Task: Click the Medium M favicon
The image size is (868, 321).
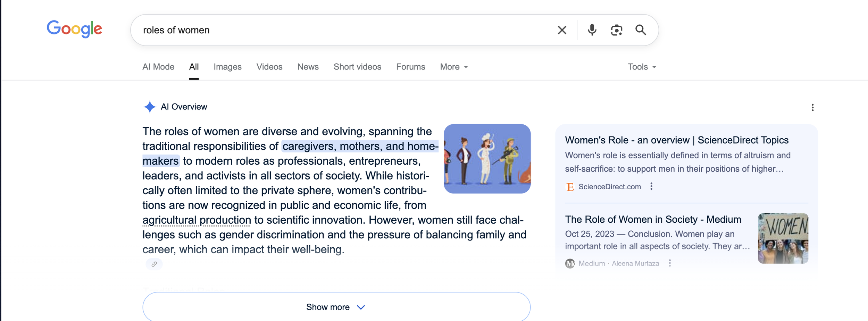Action: pos(570,264)
